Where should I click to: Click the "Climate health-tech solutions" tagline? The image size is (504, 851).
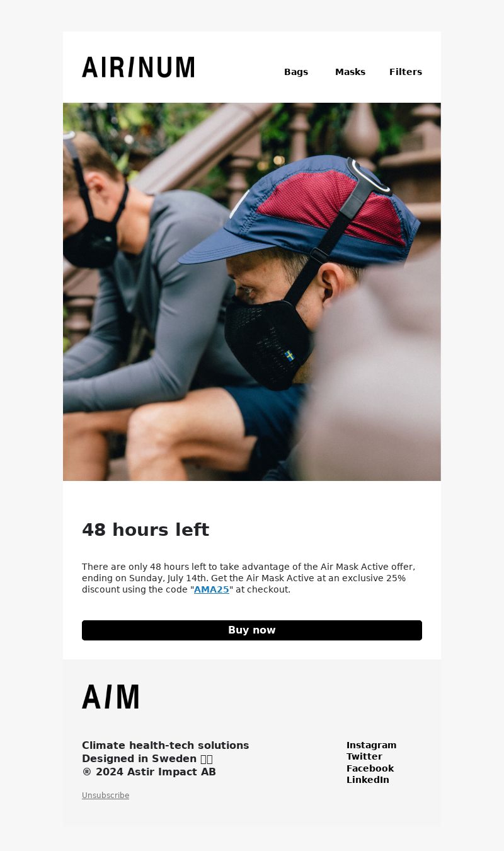click(166, 745)
